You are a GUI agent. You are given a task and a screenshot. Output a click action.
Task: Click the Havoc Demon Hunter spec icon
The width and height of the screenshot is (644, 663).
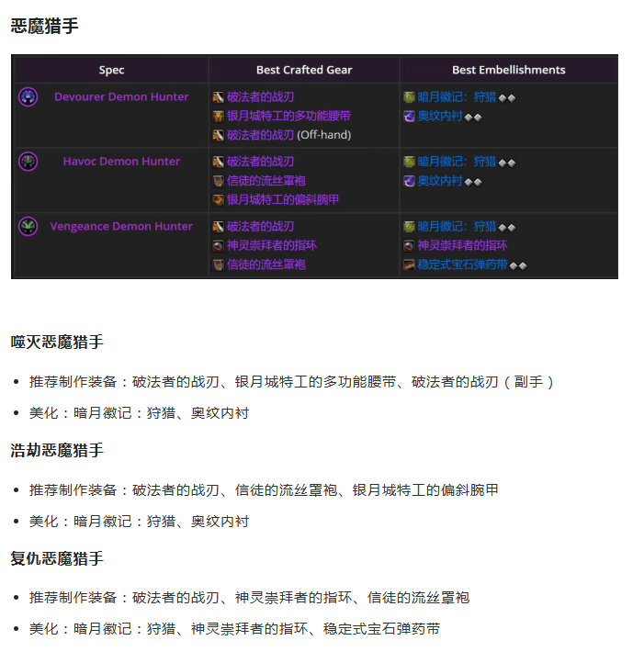(x=28, y=162)
